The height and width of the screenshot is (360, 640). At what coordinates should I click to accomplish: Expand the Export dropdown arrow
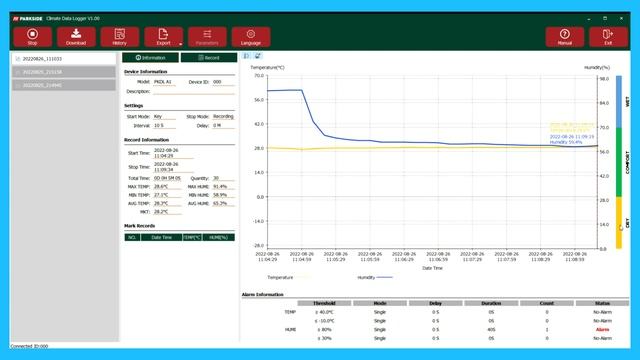[180, 44]
